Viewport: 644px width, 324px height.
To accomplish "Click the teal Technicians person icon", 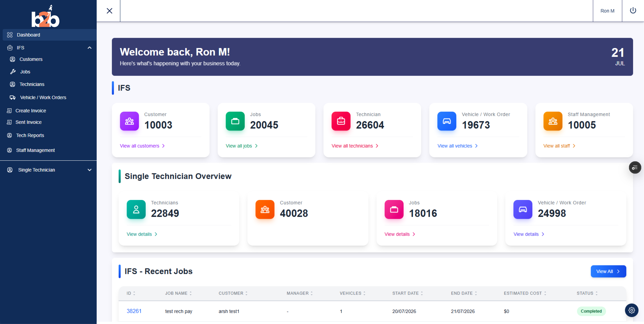I will coord(136,209).
